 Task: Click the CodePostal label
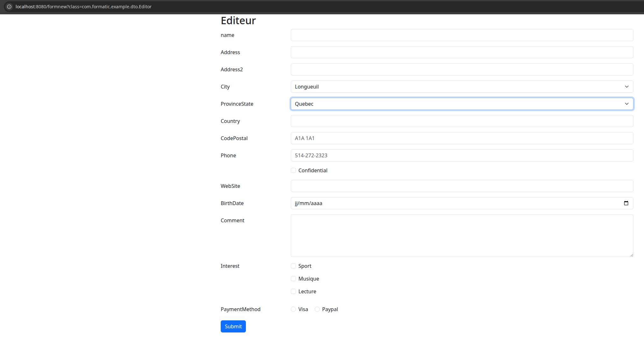[x=234, y=138]
